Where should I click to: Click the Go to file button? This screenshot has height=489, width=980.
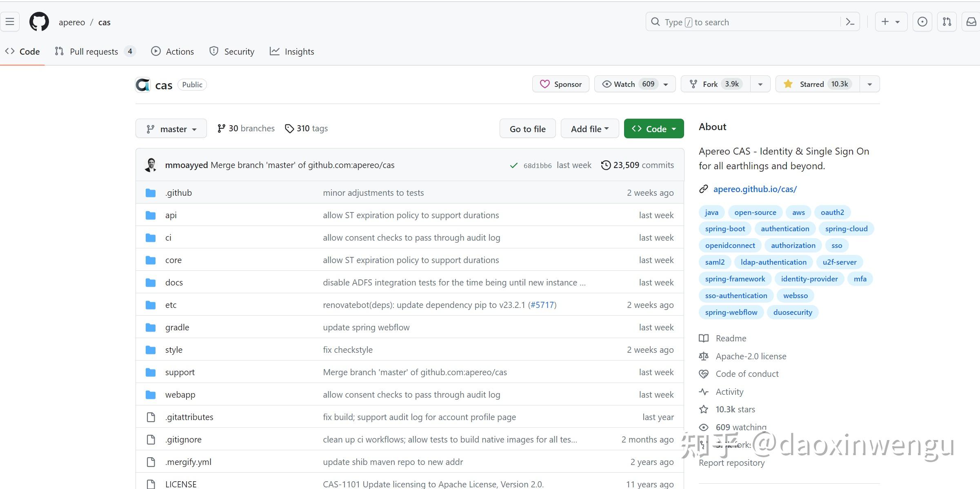(527, 129)
